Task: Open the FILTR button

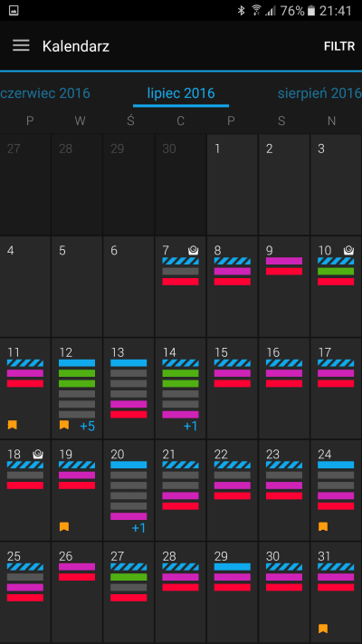Action: coord(339,46)
